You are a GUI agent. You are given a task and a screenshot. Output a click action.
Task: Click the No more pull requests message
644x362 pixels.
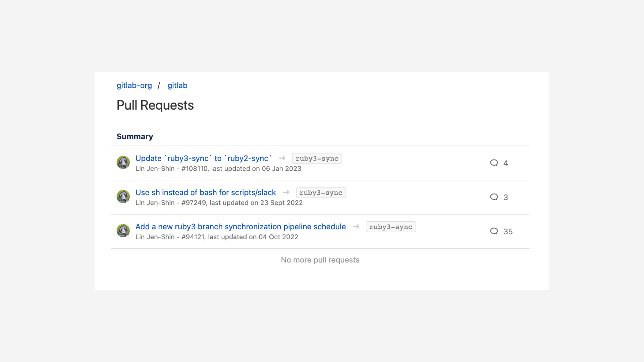coord(320,260)
